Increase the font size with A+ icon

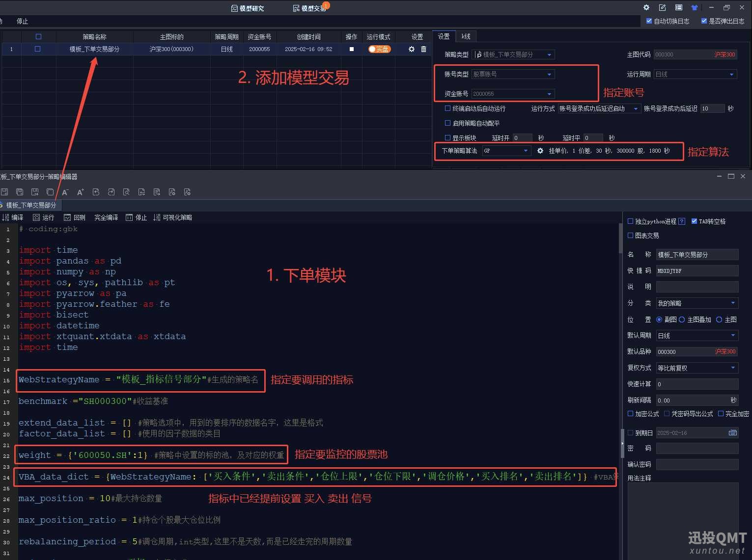[x=81, y=192]
